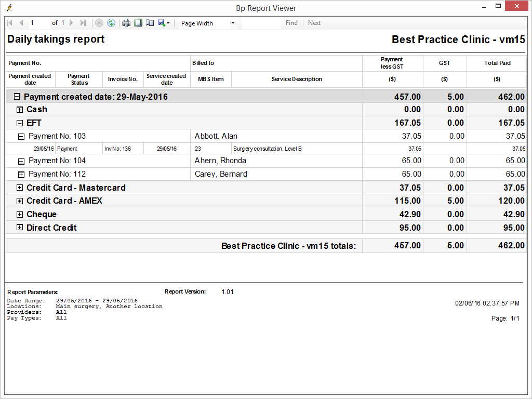Click report version value 1.01
The height and width of the screenshot is (399, 532).
coord(228,292)
